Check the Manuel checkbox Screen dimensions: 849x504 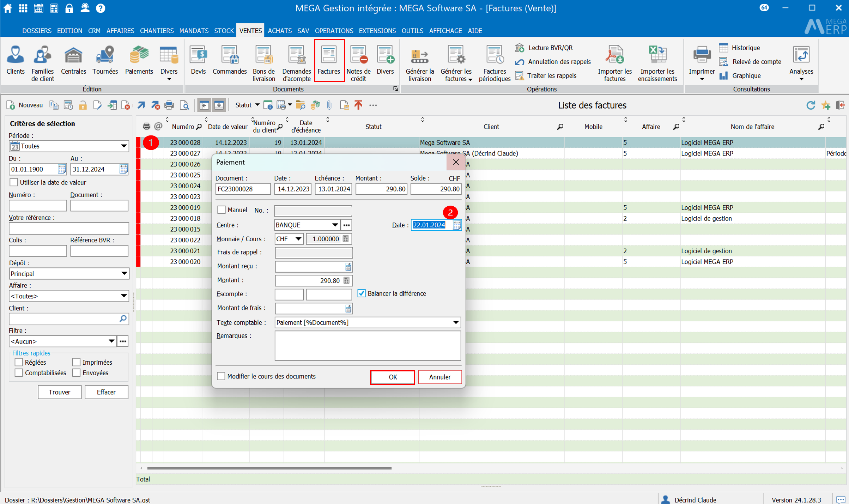[221, 210]
